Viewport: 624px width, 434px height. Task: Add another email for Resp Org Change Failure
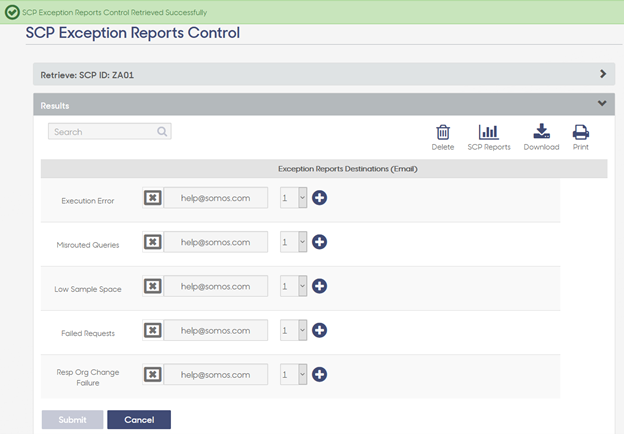(319, 374)
